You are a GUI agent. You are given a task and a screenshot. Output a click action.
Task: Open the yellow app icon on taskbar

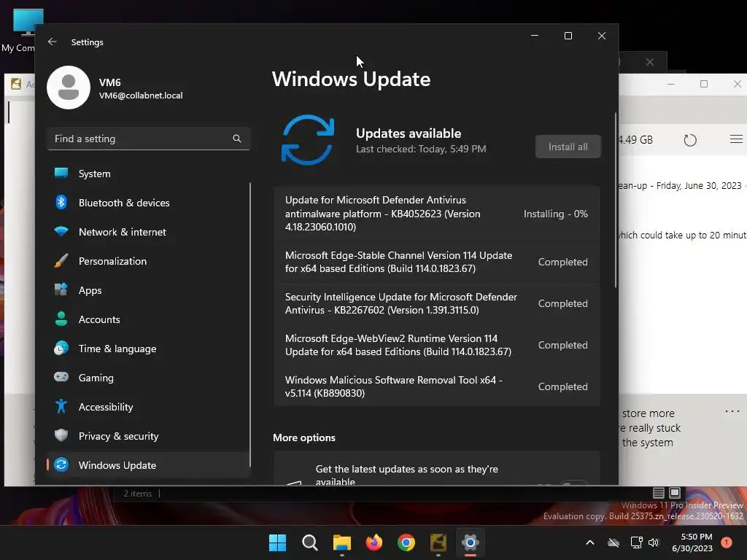tap(438, 542)
